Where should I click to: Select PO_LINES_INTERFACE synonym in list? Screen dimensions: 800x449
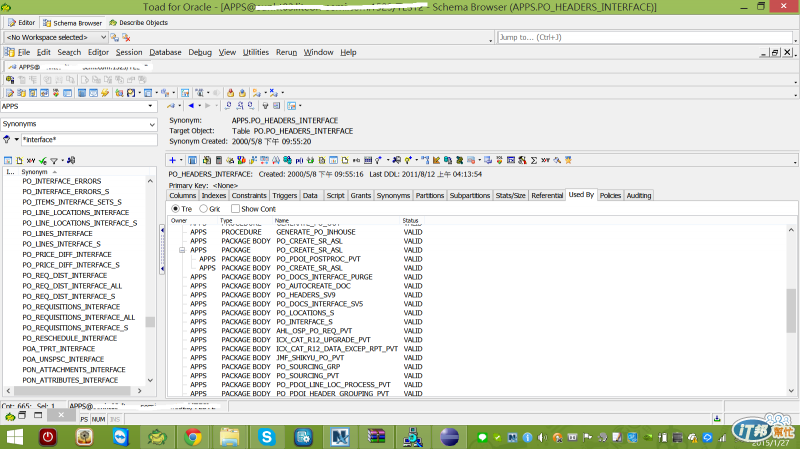coord(57,234)
